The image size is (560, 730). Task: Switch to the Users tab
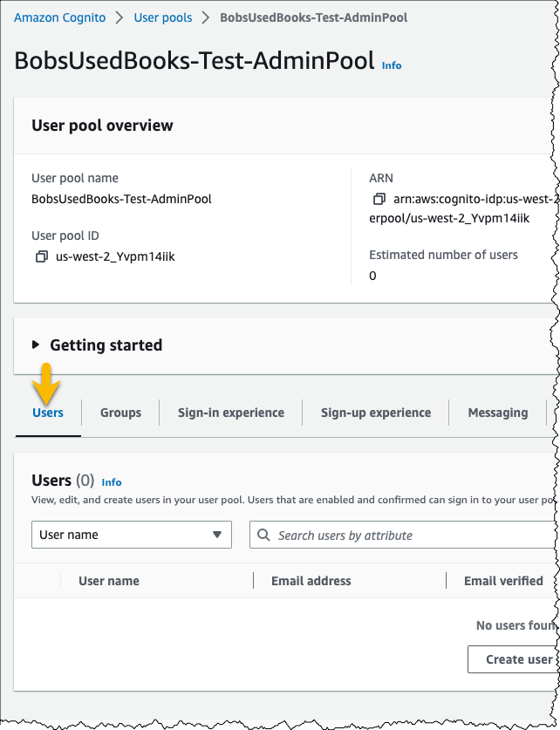pyautogui.click(x=48, y=413)
